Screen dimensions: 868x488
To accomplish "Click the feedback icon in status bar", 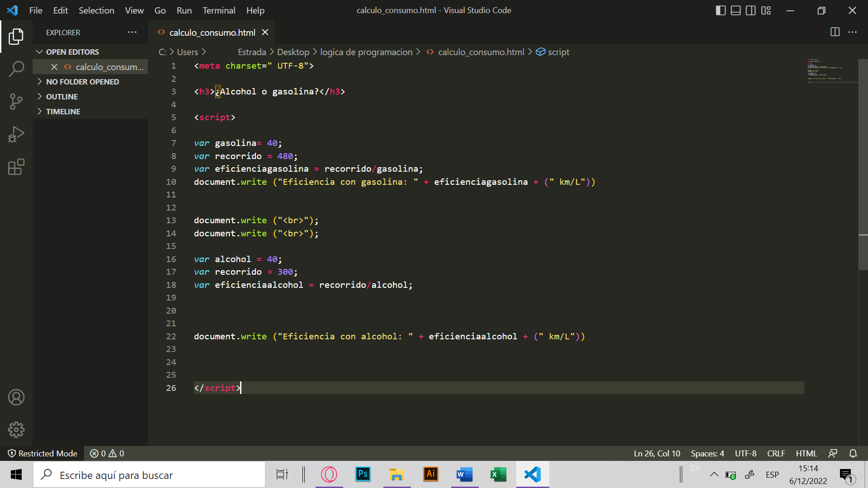I will tap(833, 453).
